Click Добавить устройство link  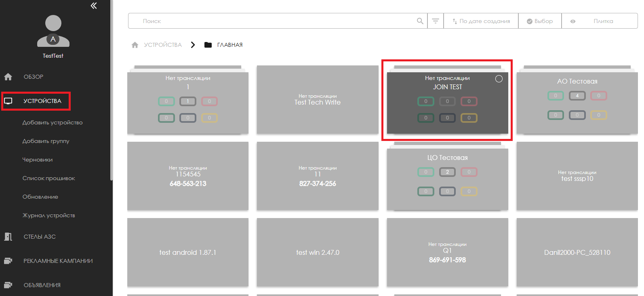tap(52, 122)
